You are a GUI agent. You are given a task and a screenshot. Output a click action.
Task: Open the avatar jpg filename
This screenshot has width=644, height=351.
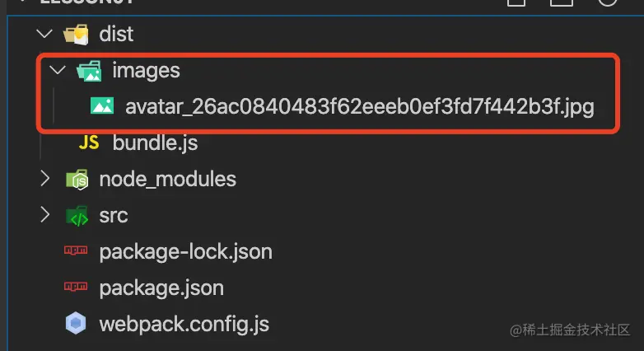tap(360, 107)
